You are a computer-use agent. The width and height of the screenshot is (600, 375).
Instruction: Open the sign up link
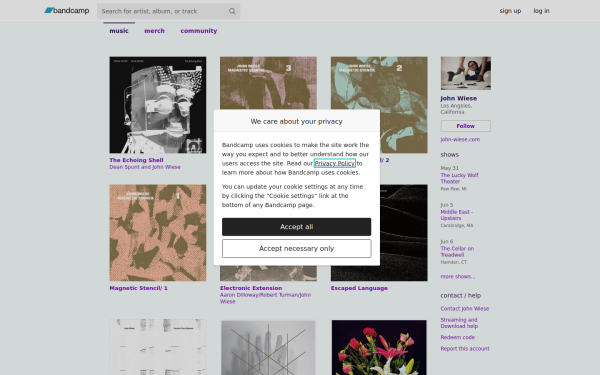tap(510, 11)
